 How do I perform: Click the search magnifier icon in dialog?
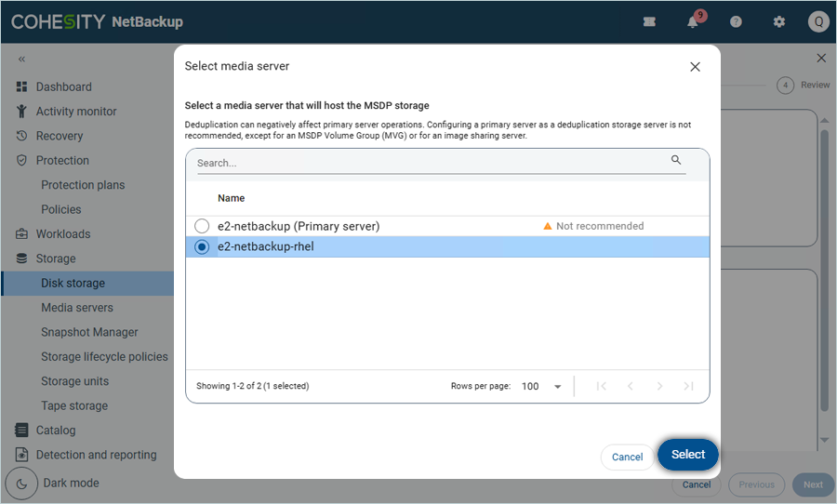click(676, 161)
